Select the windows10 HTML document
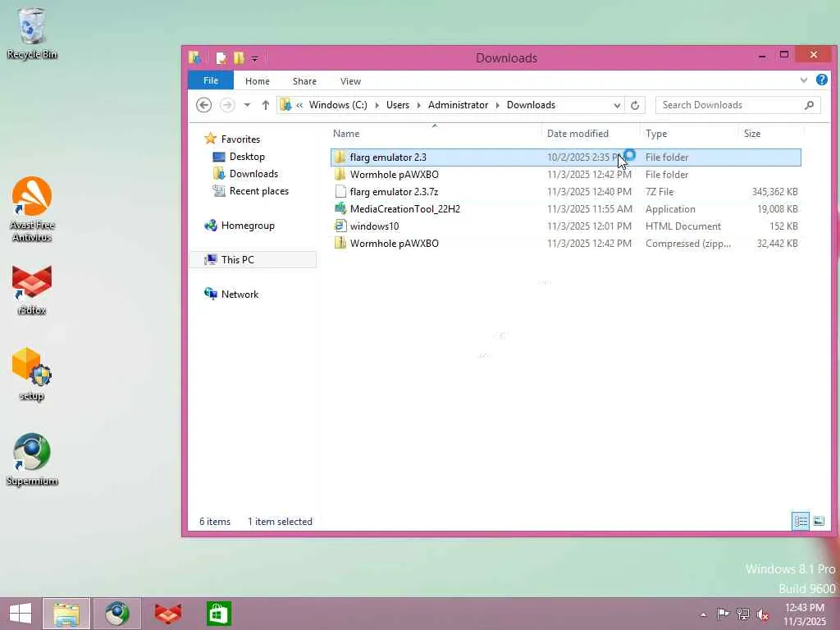840x630 pixels. (566, 226)
